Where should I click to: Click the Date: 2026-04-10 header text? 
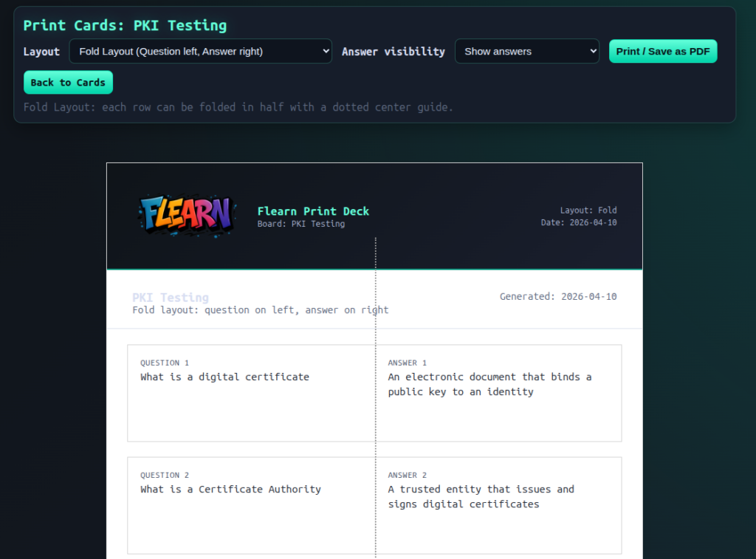click(x=578, y=222)
